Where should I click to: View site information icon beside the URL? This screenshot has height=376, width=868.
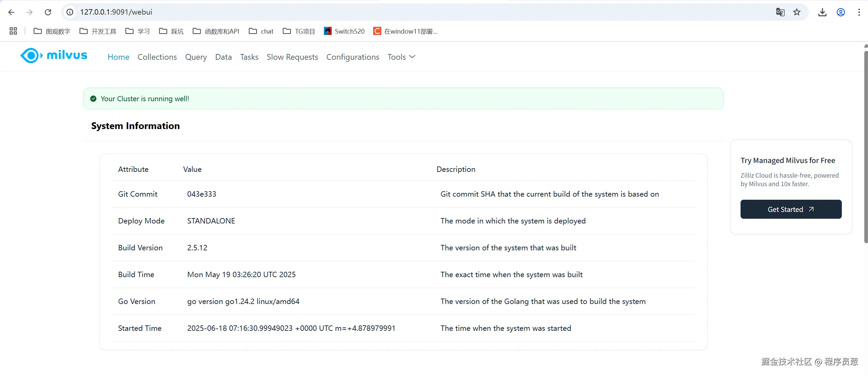[70, 12]
